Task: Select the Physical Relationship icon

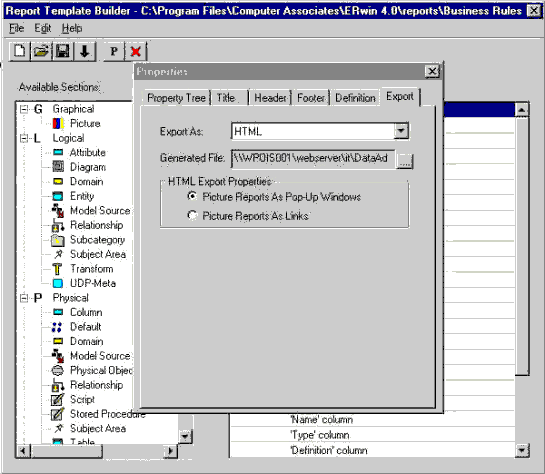Action: [x=58, y=385]
